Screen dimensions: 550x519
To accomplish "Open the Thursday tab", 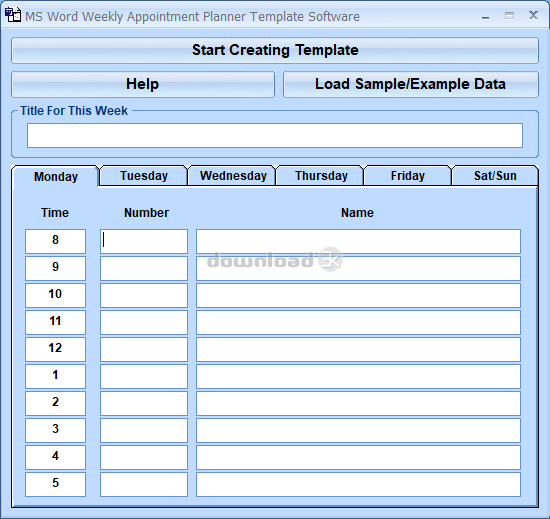I will click(x=321, y=175).
